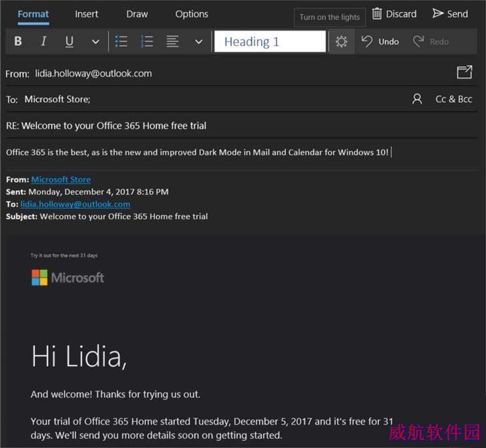Click 'Try it out for the next 31 days'
Viewport: 486px width, 448px height.
coord(64,256)
